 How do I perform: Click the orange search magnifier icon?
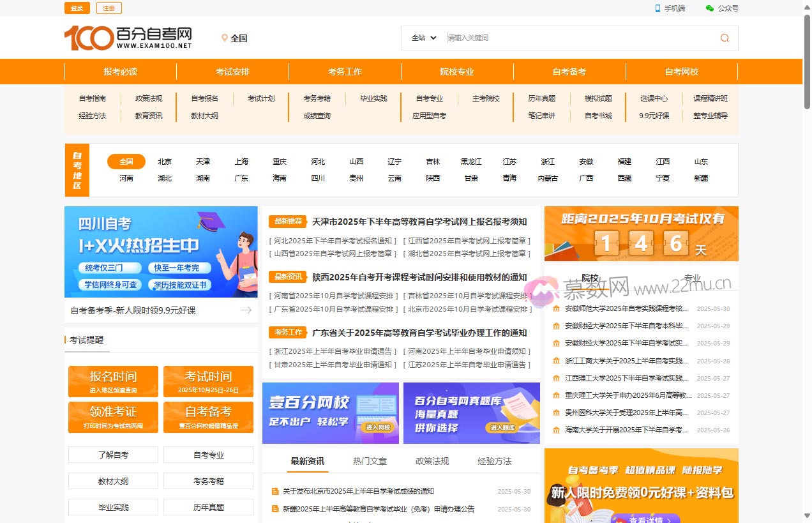[x=724, y=38]
